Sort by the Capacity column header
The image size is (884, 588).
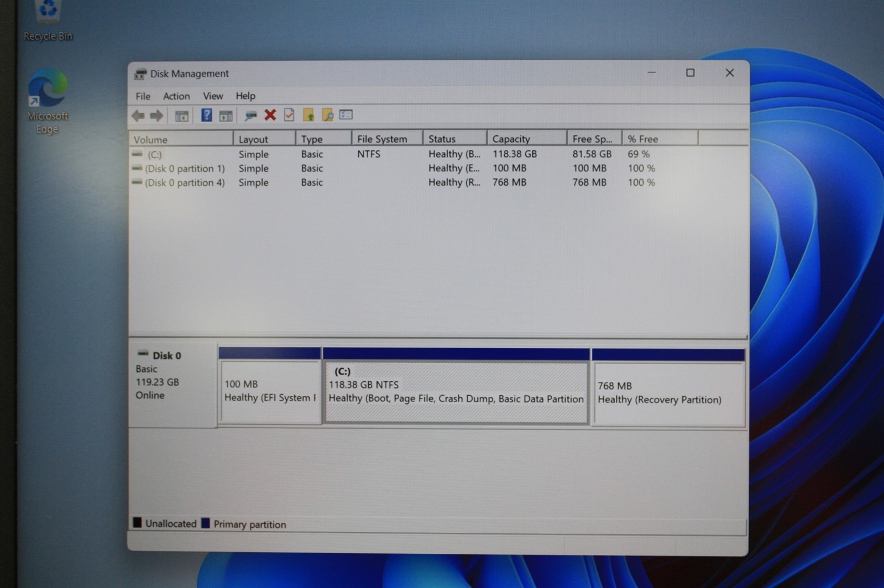(x=526, y=139)
